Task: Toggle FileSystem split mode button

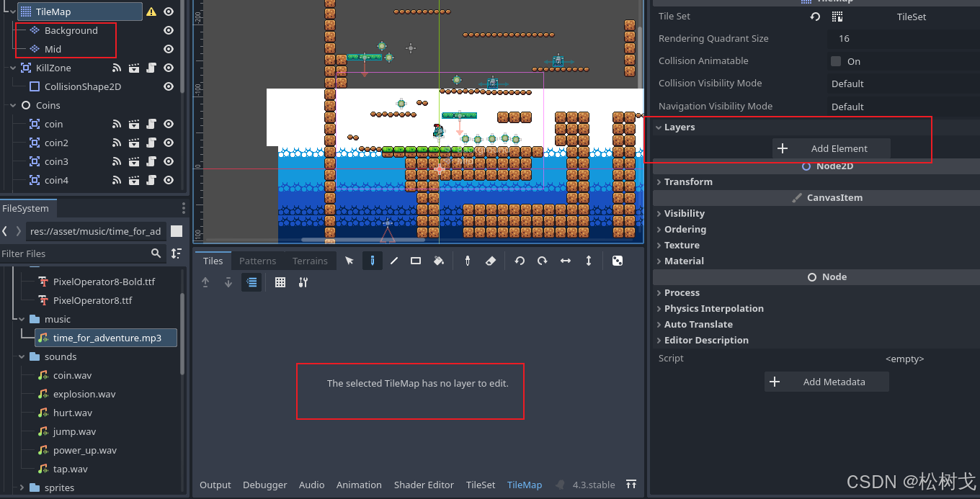Action: [x=177, y=231]
